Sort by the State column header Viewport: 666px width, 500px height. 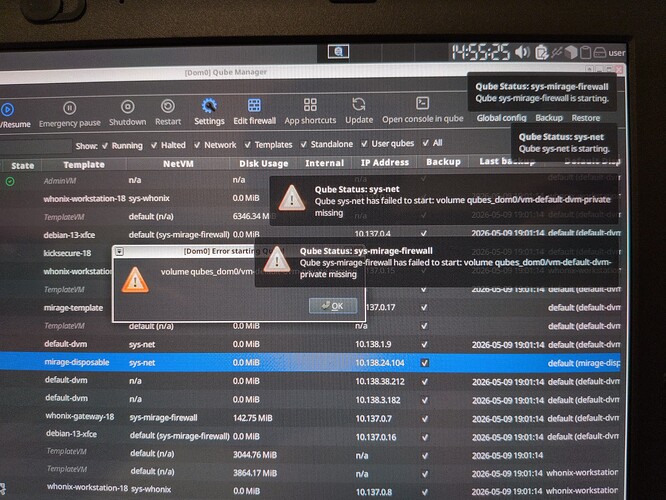coord(23,166)
